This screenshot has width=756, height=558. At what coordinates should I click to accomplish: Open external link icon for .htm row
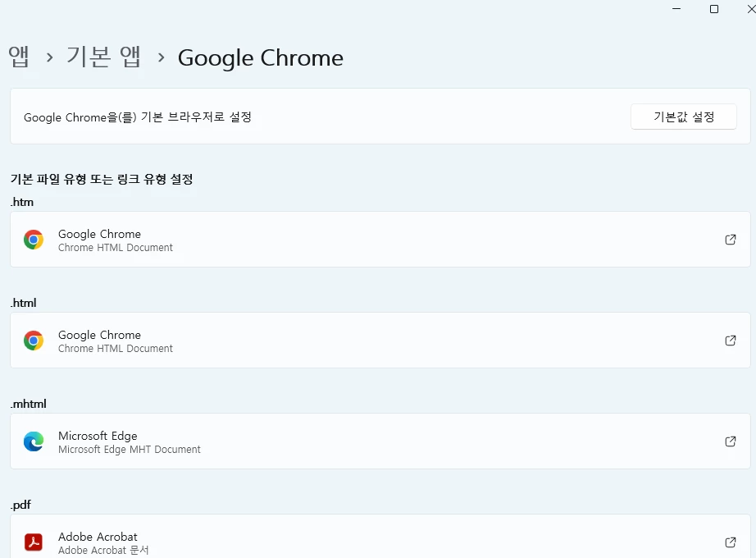pos(731,240)
